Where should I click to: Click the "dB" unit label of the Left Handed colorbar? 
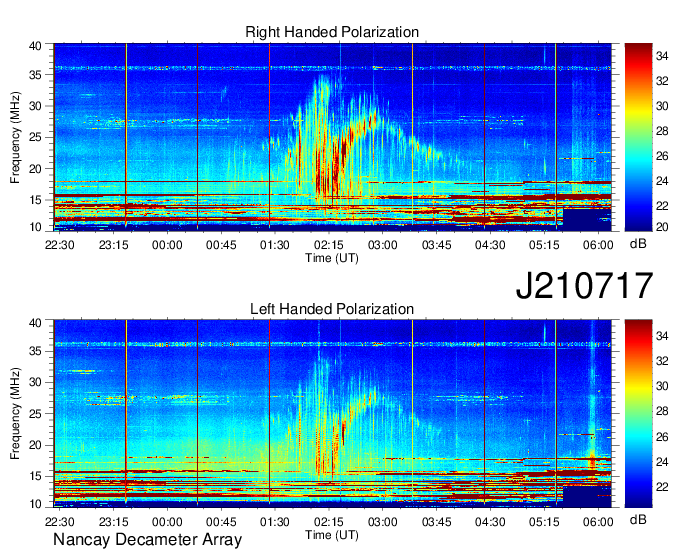pyautogui.click(x=638, y=520)
